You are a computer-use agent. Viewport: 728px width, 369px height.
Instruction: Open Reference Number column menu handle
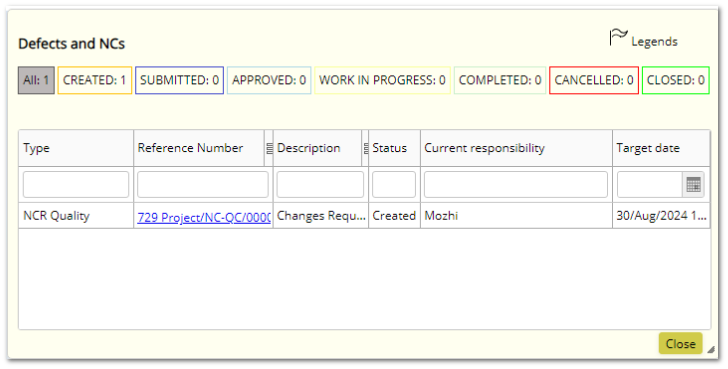pos(269,149)
